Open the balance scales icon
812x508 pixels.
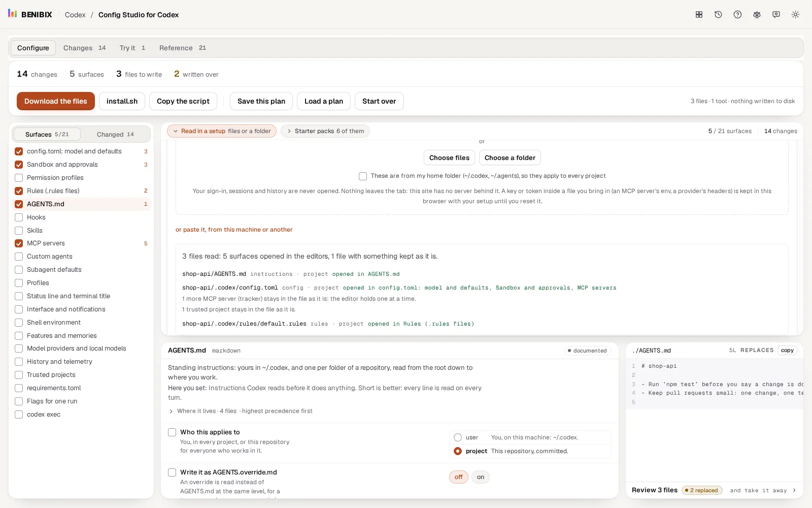coord(757,15)
